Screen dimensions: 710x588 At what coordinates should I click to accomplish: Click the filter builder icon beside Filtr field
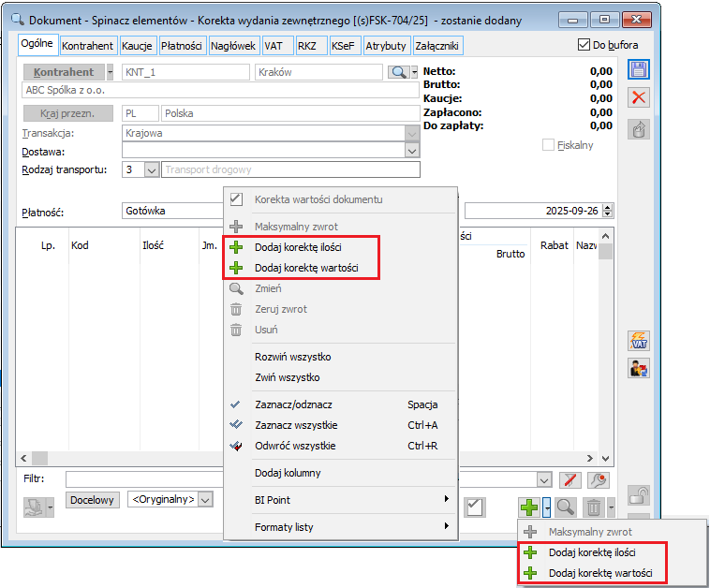pos(597,479)
